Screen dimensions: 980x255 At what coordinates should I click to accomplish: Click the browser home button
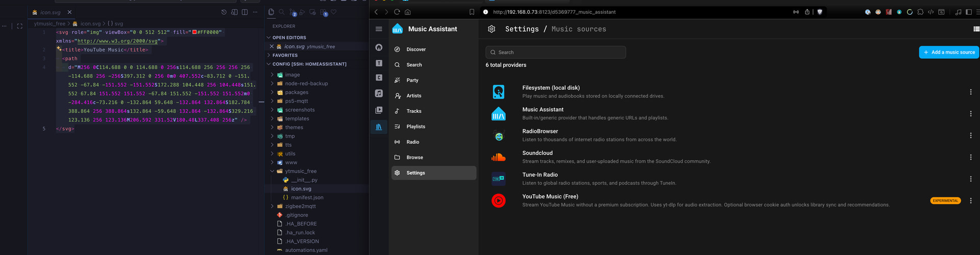tap(407, 12)
